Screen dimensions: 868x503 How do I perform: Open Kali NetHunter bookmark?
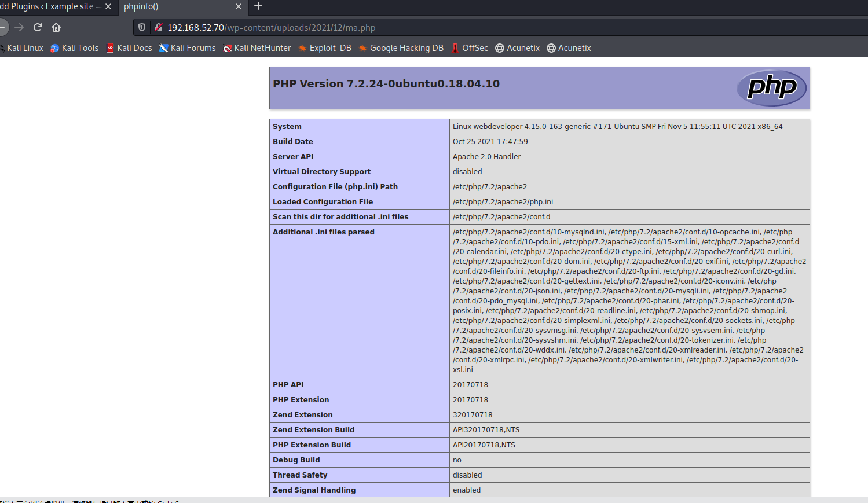coord(257,48)
